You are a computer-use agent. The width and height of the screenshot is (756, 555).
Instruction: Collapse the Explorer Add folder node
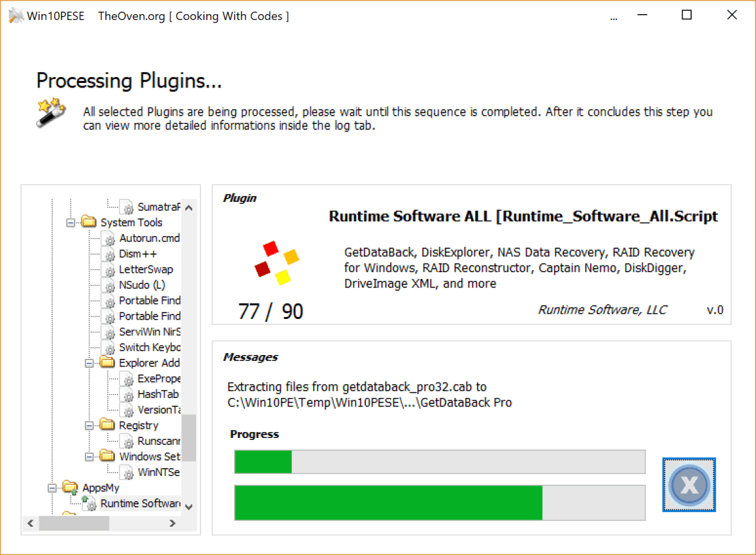[89, 363]
